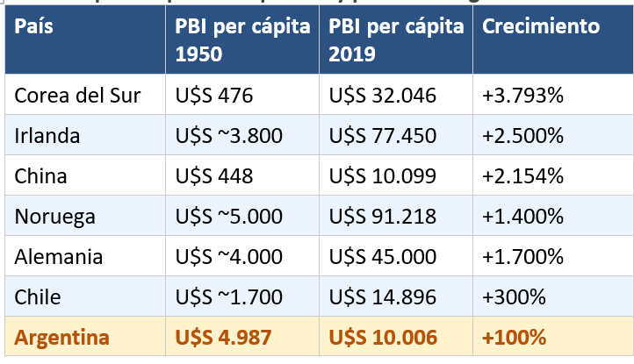Screen dimensions: 634x364
Task: Click the China country cell
Action: pos(40,175)
